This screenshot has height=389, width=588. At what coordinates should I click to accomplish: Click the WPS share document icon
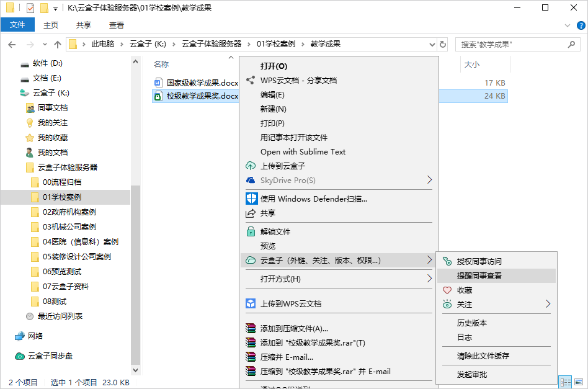click(x=250, y=80)
